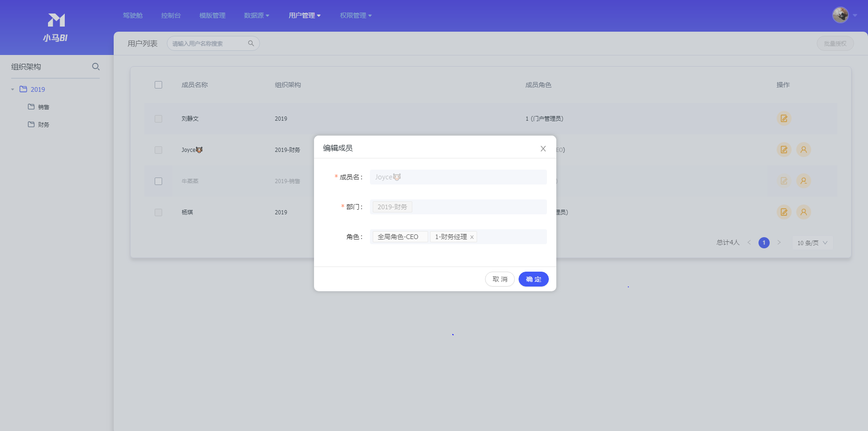Select the 销售 folder in tree

coord(43,107)
